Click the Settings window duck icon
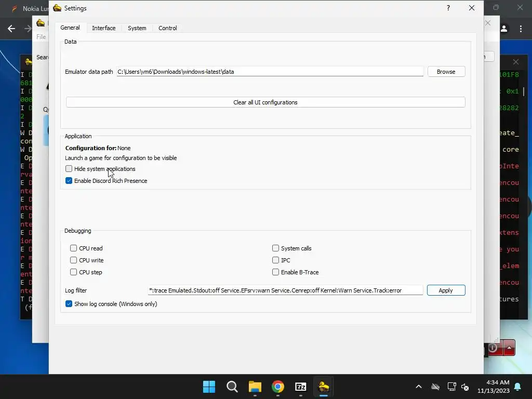 click(x=57, y=8)
